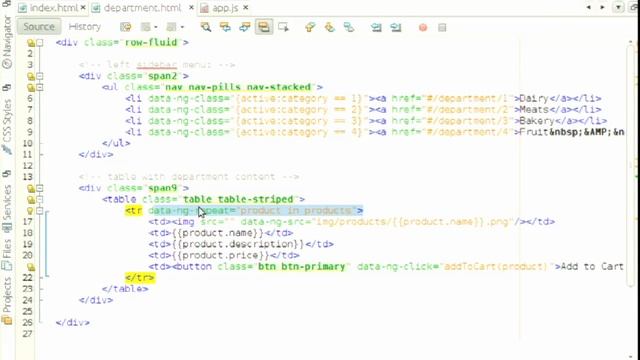Close the department.html tab
This screenshot has height=360, width=640.
(x=191, y=8)
